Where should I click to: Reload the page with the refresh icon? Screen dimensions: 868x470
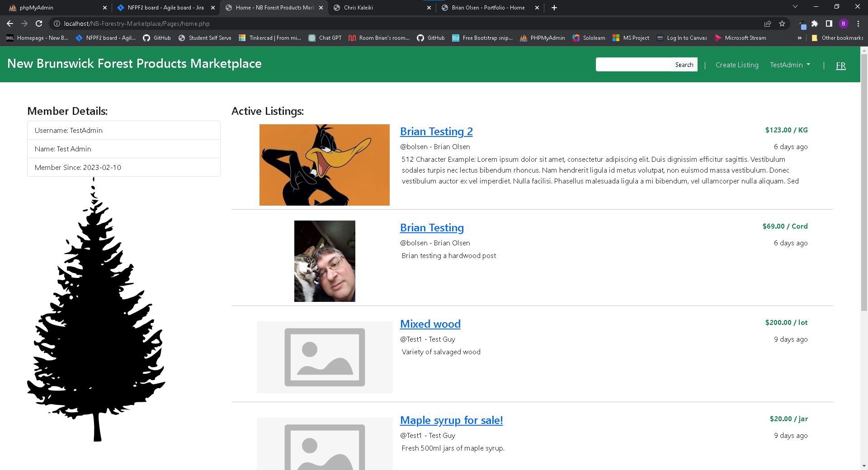(39, 23)
